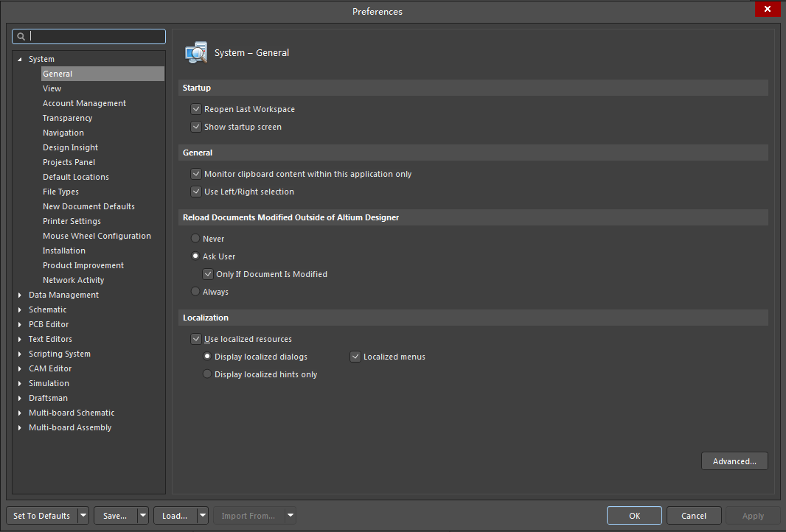Click the Draftsman tree label
786x532 pixels.
click(48, 398)
